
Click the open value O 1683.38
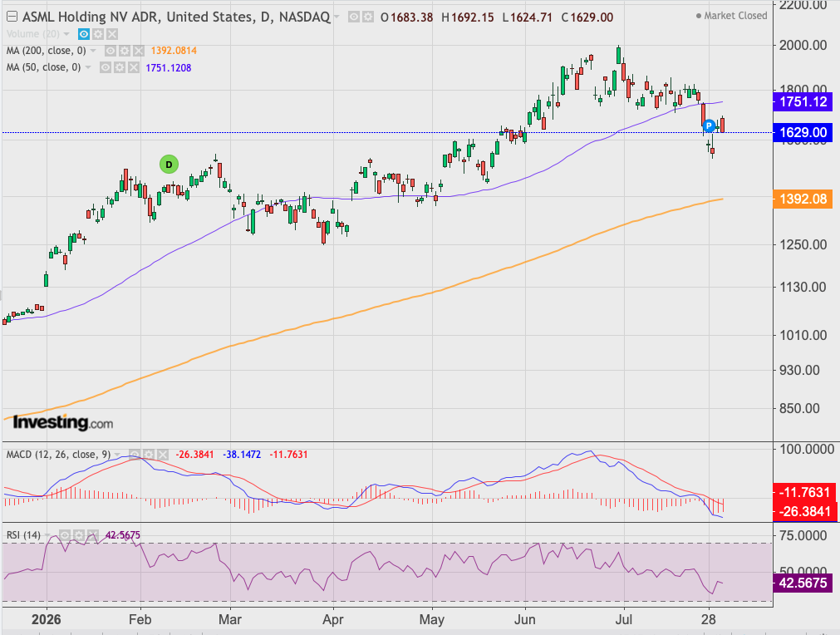406,17
